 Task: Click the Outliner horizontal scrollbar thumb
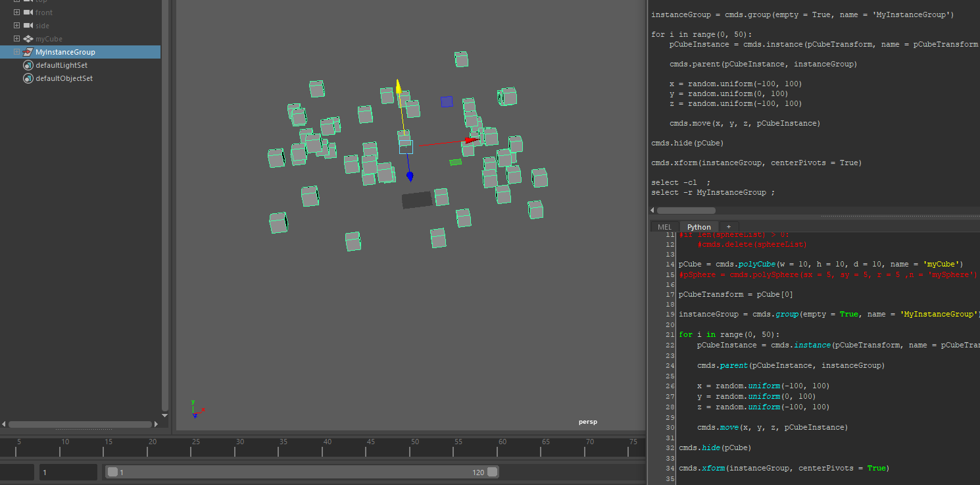80,424
